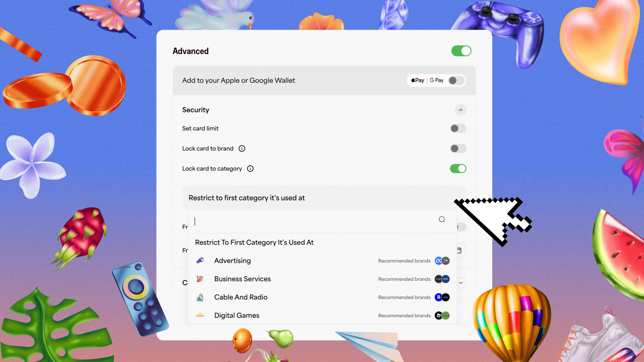Viewport: 644px width, 362px height.
Task: Enable Lock card to brand switch
Action: [458, 149]
